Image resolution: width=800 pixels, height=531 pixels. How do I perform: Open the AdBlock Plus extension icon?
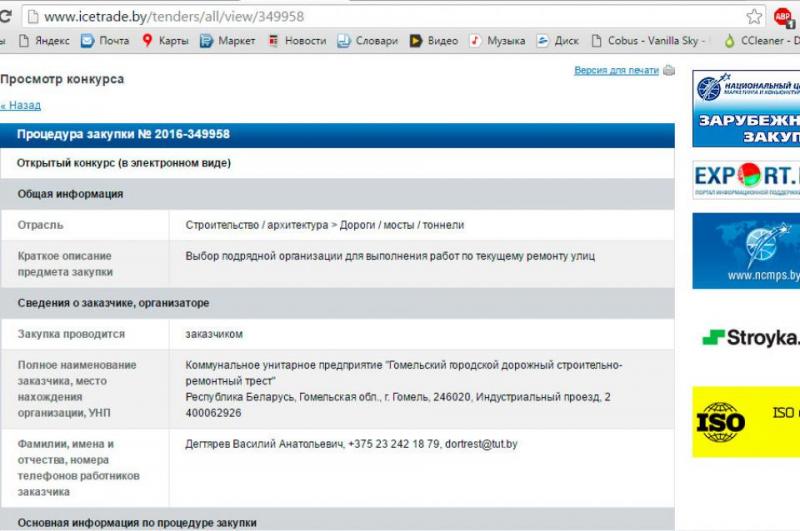click(x=783, y=17)
